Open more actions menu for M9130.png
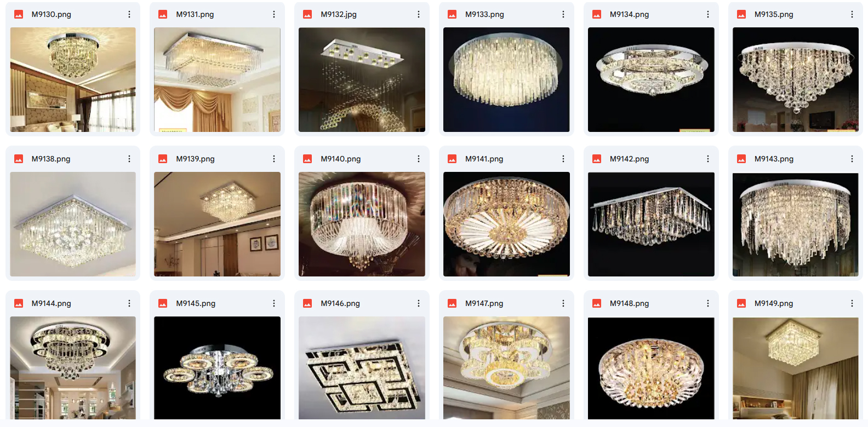Image resolution: width=868 pixels, height=427 pixels. [x=129, y=14]
